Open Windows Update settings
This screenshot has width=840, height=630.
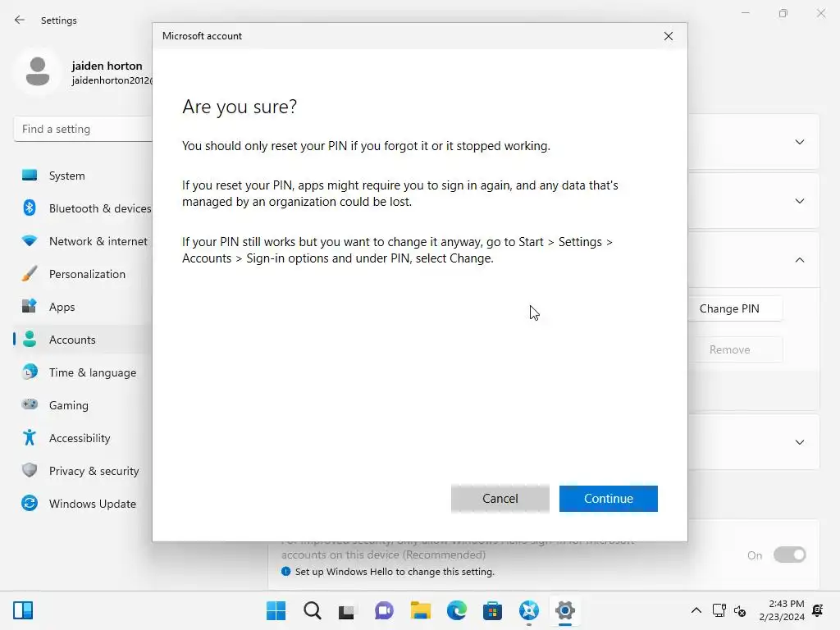click(83, 504)
